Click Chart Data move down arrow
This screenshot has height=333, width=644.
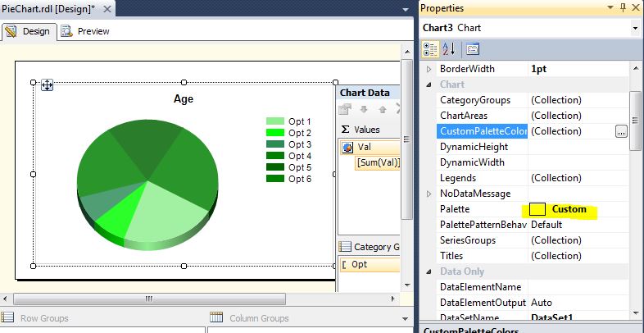pyautogui.click(x=364, y=109)
